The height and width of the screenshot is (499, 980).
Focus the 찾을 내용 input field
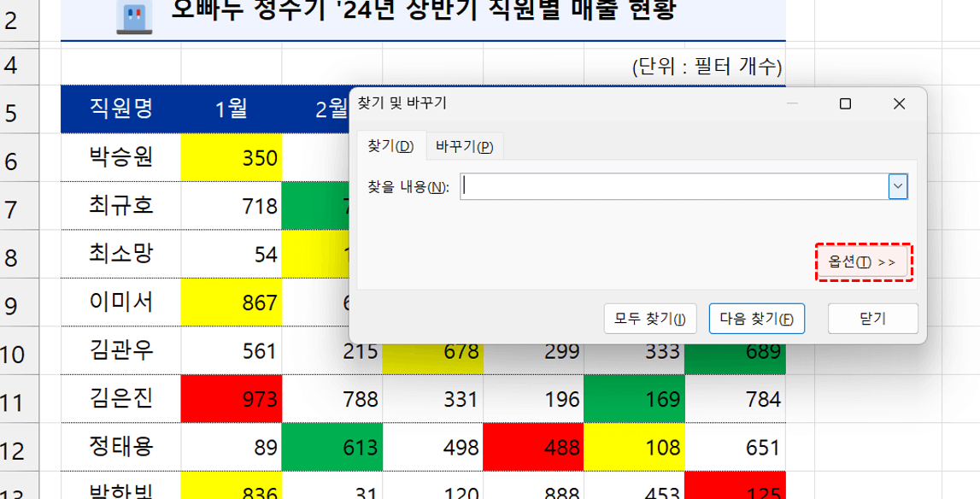click(x=674, y=186)
